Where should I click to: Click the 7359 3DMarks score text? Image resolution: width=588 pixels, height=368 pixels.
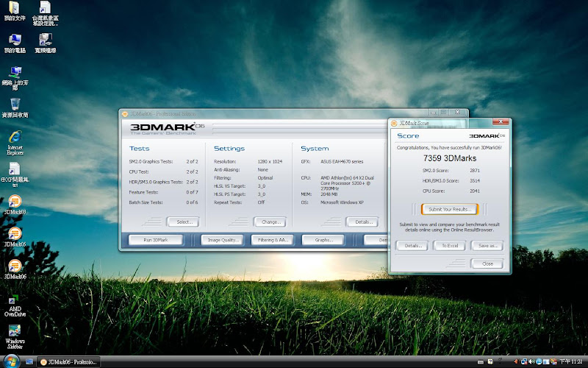click(450, 158)
